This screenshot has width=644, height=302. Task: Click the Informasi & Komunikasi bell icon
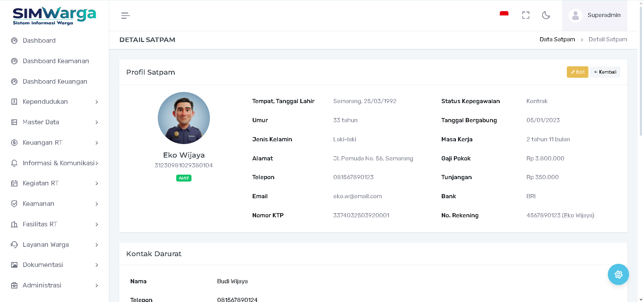(14, 163)
